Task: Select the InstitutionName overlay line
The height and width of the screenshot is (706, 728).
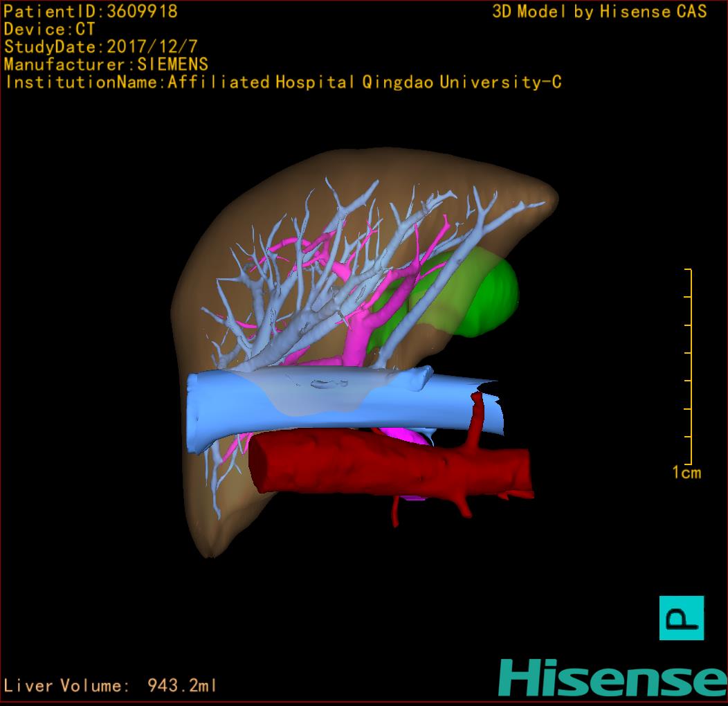Action: (x=282, y=82)
